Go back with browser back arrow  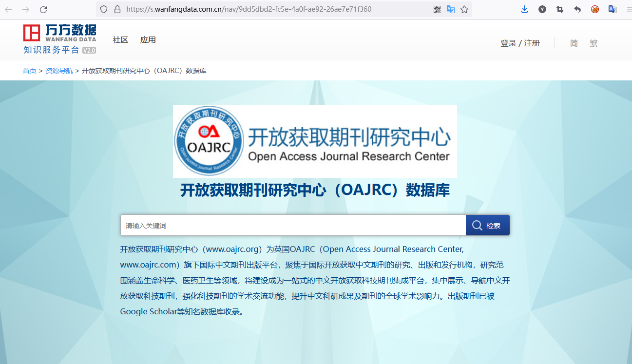pyautogui.click(x=8, y=9)
